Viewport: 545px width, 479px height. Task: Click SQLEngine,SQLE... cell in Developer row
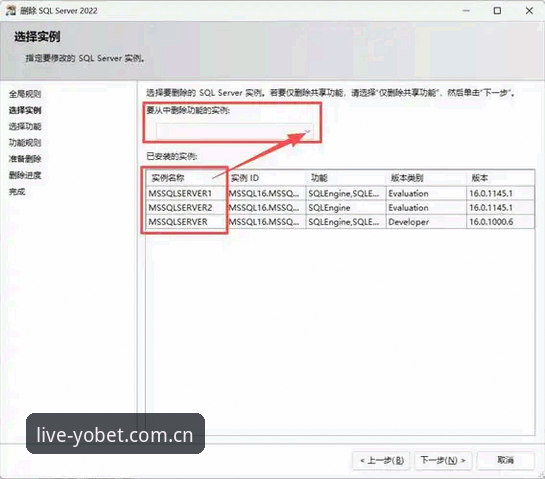point(346,222)
